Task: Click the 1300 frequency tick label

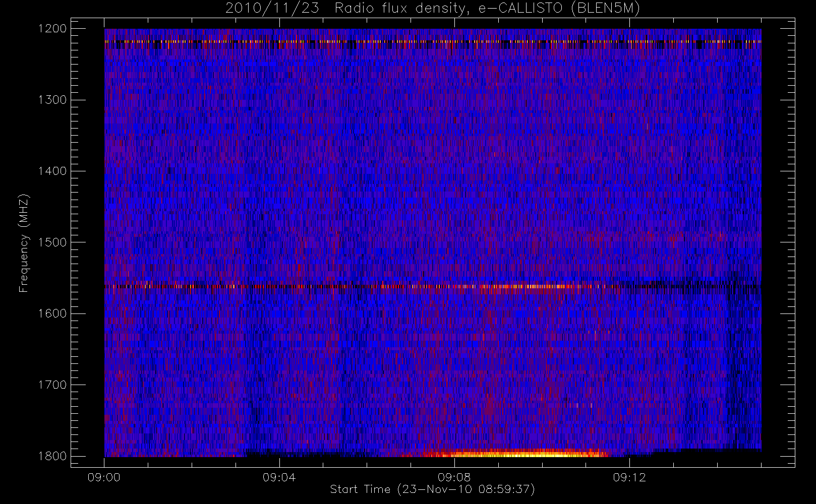Action: click(52, 100)
